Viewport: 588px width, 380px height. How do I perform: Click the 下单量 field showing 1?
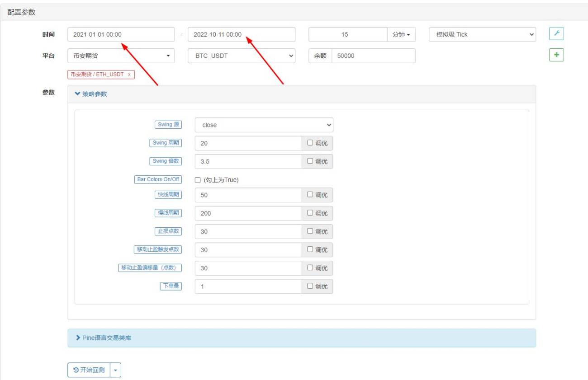point(248,286)
